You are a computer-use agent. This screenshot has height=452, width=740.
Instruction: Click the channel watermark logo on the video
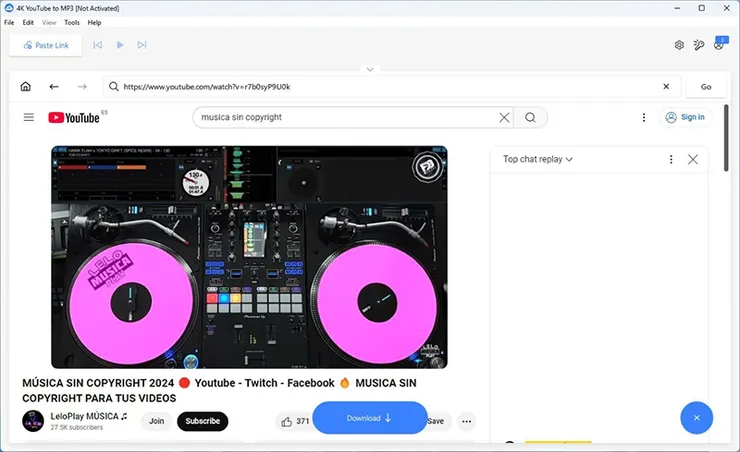(427, 166)
